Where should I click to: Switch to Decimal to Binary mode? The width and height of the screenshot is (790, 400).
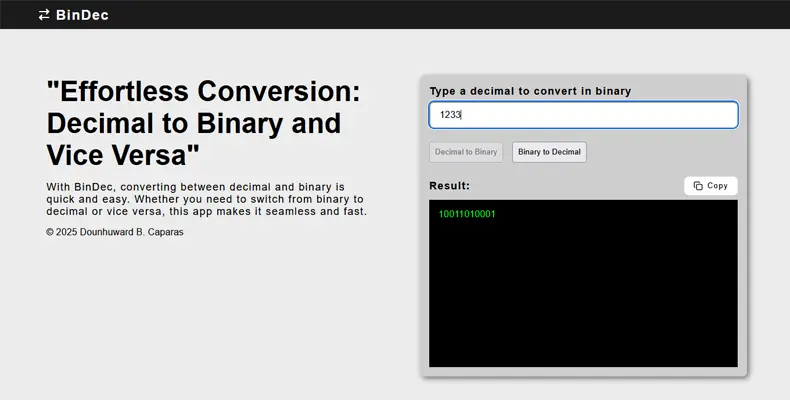tap(466, 152)
